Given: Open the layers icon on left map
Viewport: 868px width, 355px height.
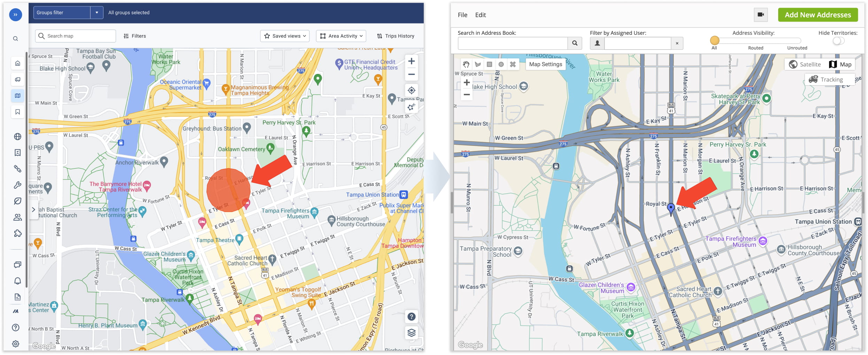Looking at the screenshot, I should click(x=411, y=333).
